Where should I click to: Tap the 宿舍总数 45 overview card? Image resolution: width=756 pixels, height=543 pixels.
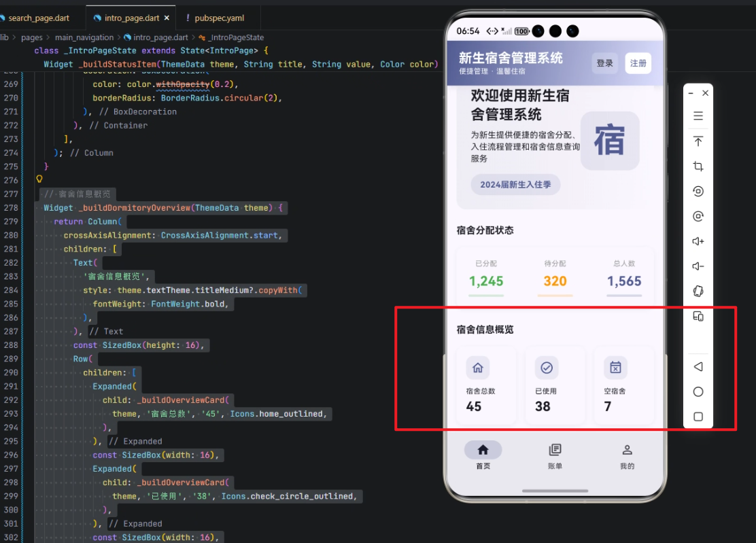pyautogui.click(x=485, y=384)
